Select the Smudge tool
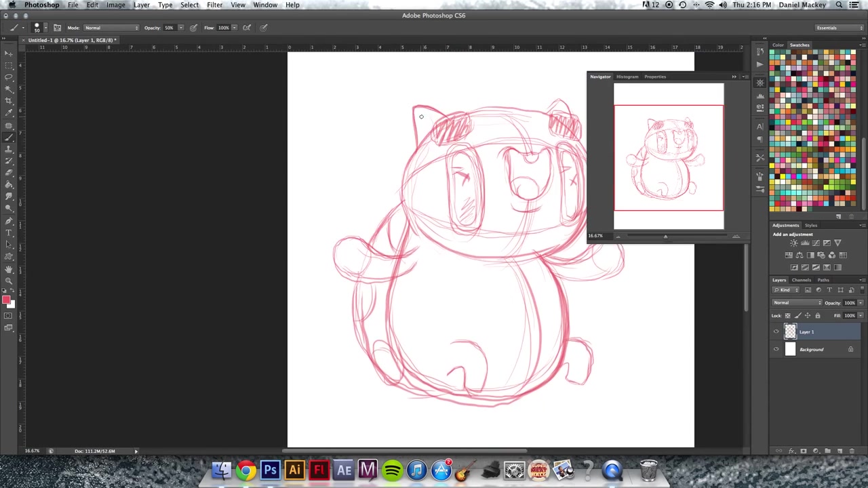Screen dimensions: 868x488 coord(9,196)
